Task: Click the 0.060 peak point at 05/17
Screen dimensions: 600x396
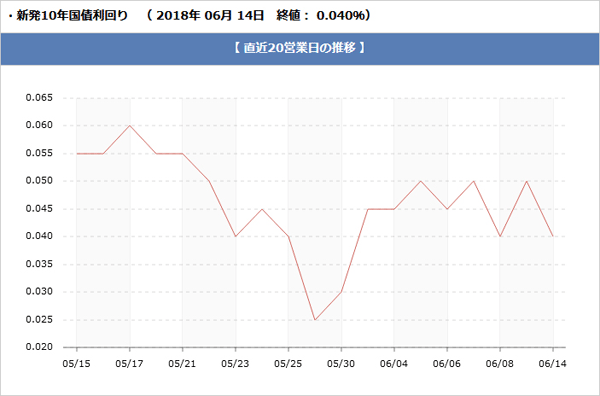Action: click(x=130, y=125)
